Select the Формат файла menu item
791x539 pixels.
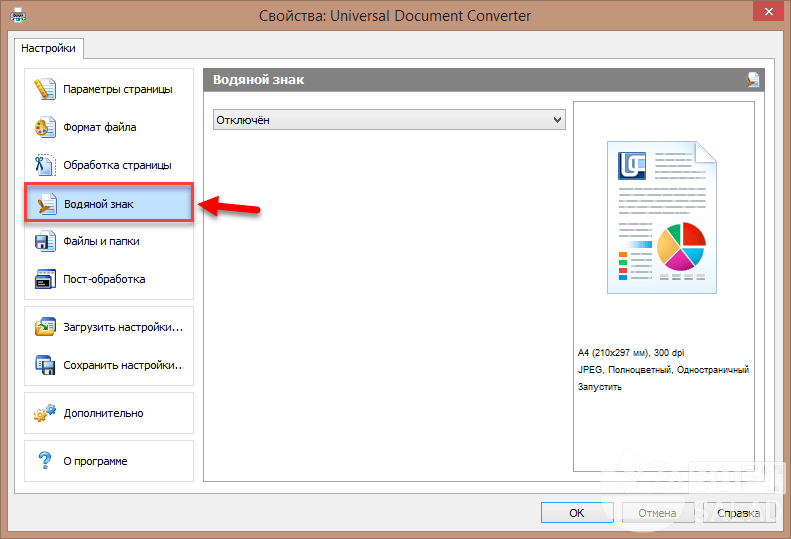coord(99,127)
